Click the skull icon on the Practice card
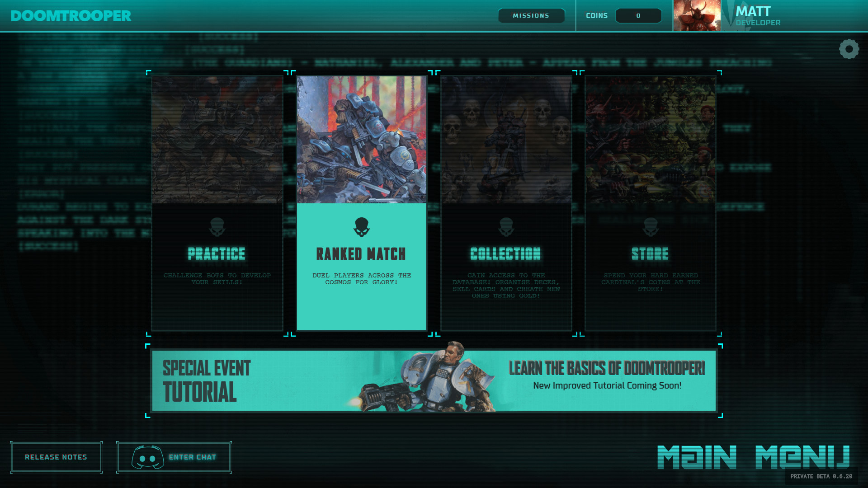Viewport: 868px width, 488px height. [217, 227]
